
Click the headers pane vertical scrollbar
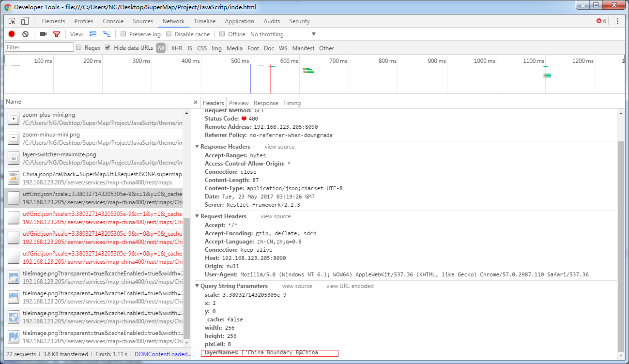coord(620,247)
